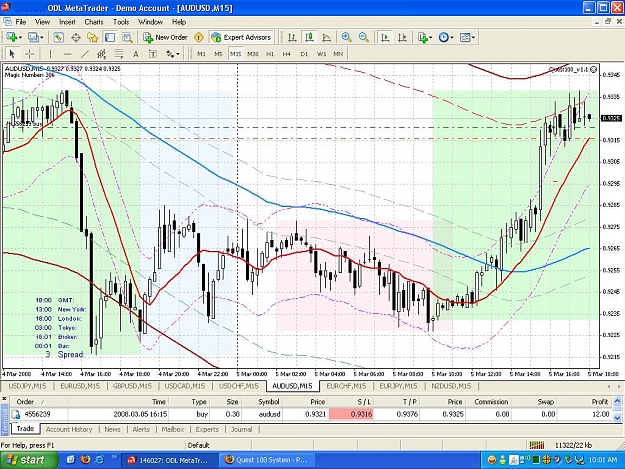Open the Experts terminal tab

click(207, 429)
